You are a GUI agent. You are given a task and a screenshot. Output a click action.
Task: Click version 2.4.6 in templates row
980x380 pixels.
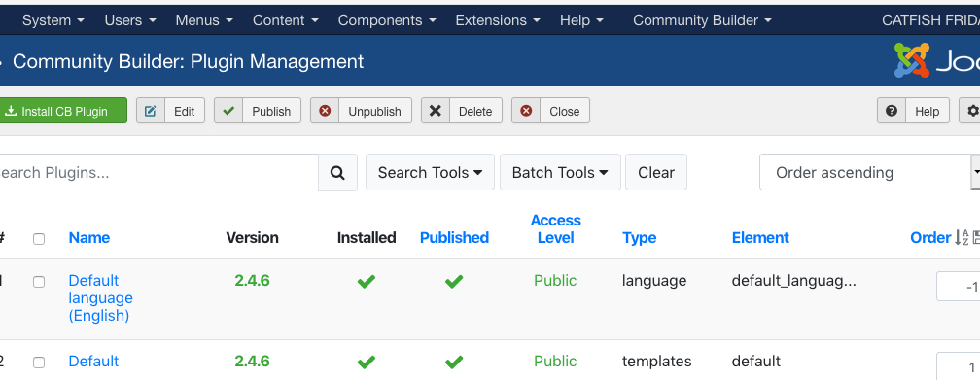pyautogui.click(x=252, y=362)
